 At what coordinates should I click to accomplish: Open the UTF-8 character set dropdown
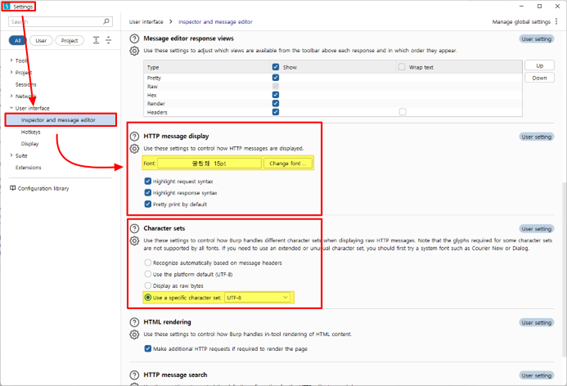click(x=257, y=297)
